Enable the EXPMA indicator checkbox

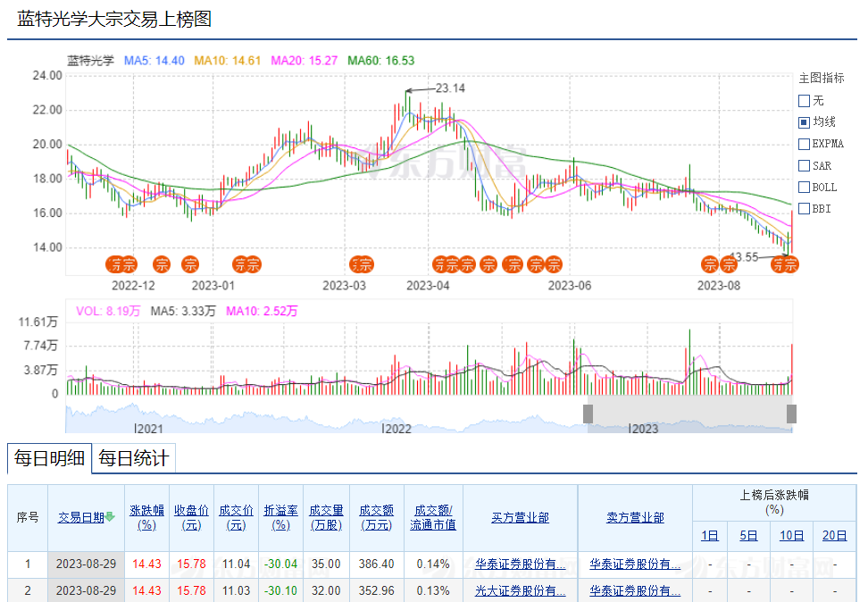[804, 144]
